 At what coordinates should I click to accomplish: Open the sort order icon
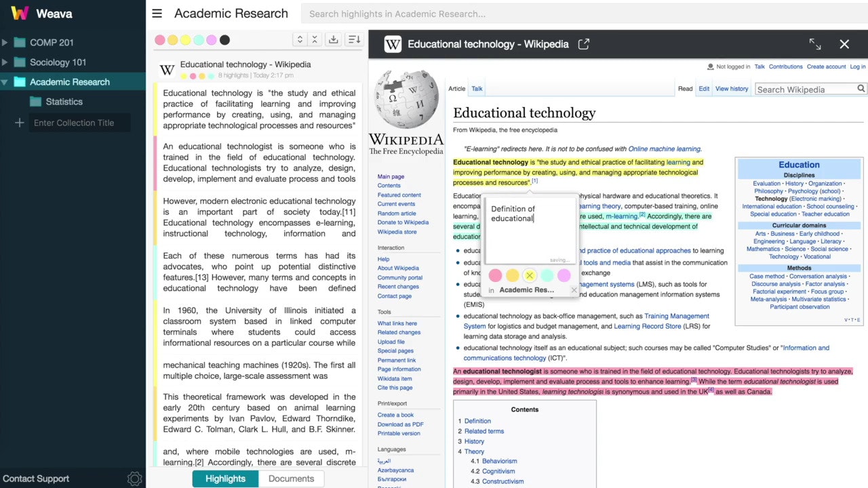click(354, 40)
